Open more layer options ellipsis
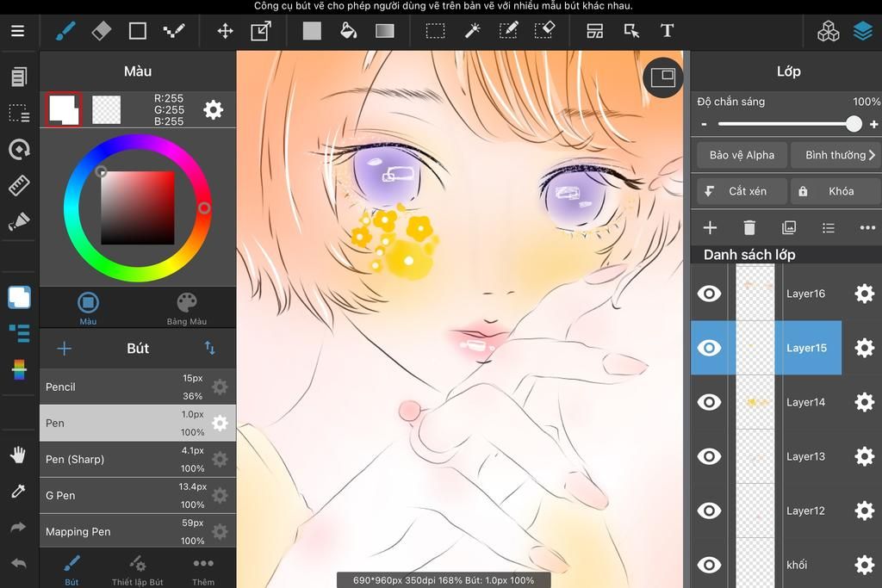The height and width of the screenshot is (588, 882). 867,227
